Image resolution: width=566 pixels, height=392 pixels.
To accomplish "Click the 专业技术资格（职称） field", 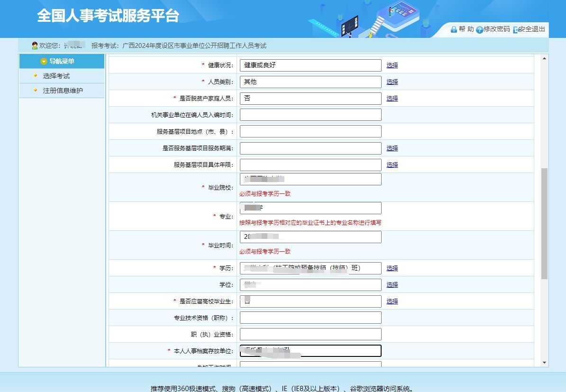I will pyautogui.click(x=310, y=318).
